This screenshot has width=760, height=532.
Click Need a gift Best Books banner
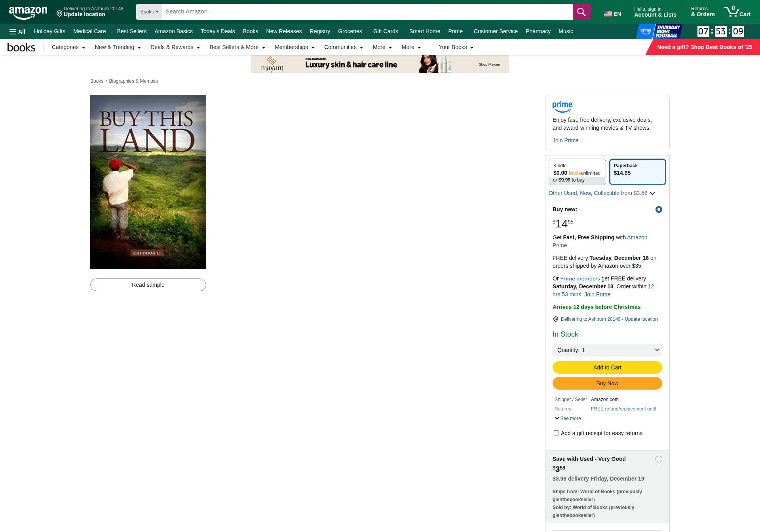point(703,47)
